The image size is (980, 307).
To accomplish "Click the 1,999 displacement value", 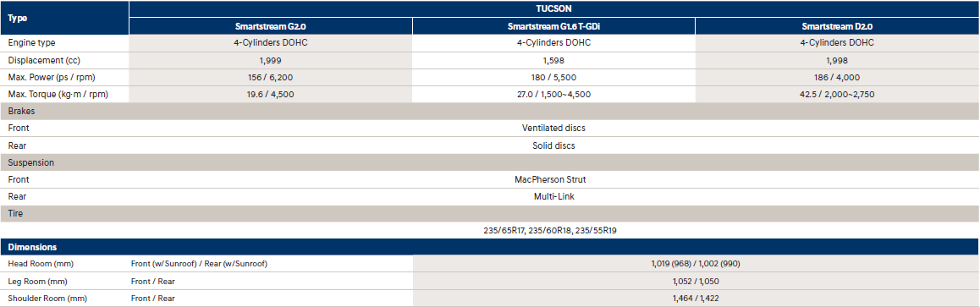I will point(270,61).
